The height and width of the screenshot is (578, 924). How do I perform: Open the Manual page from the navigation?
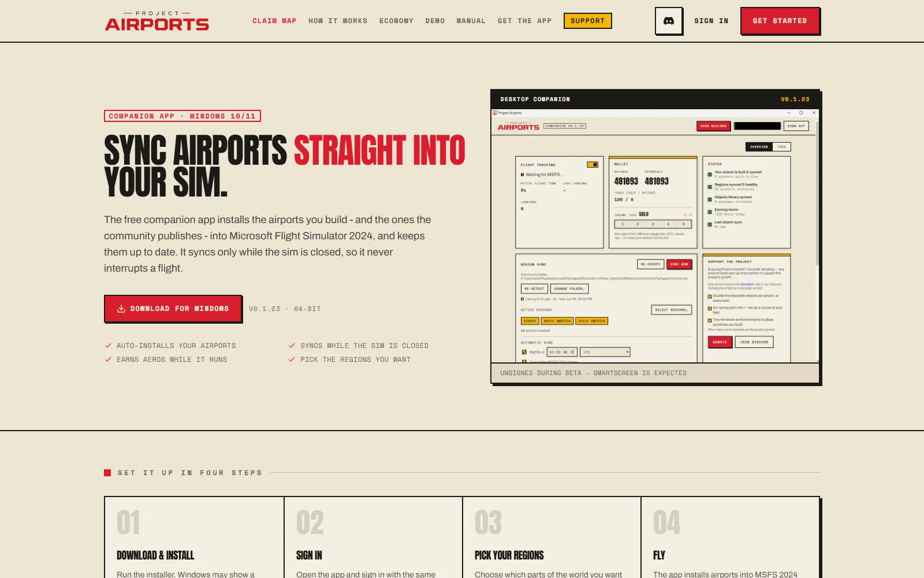click(471, 21)
